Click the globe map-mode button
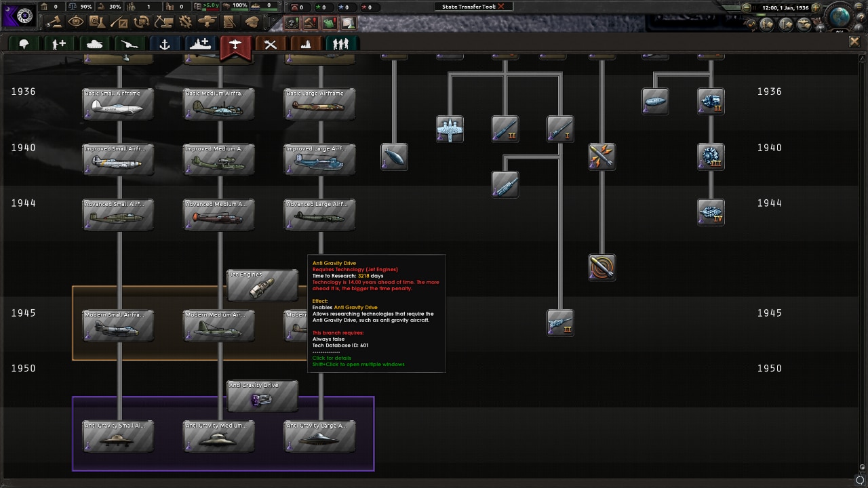This screenshot has height=488, width=868. coord(839,16)
